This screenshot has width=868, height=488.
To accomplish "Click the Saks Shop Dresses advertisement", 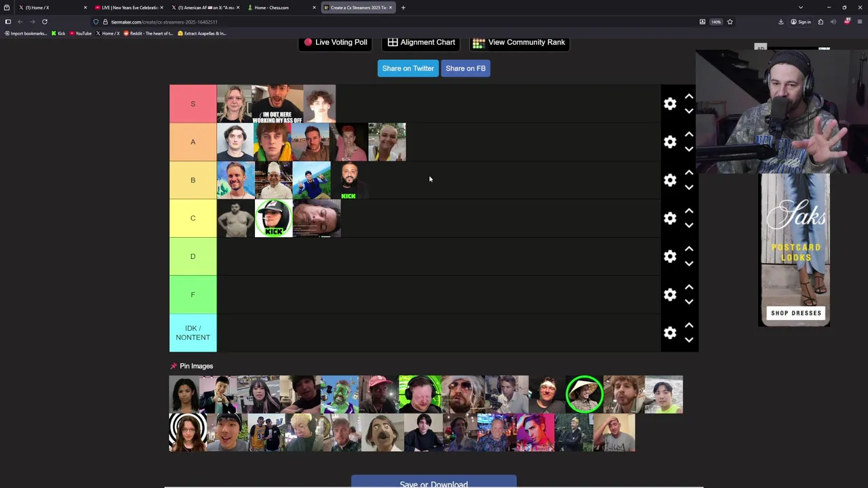I will click(794, 249).
